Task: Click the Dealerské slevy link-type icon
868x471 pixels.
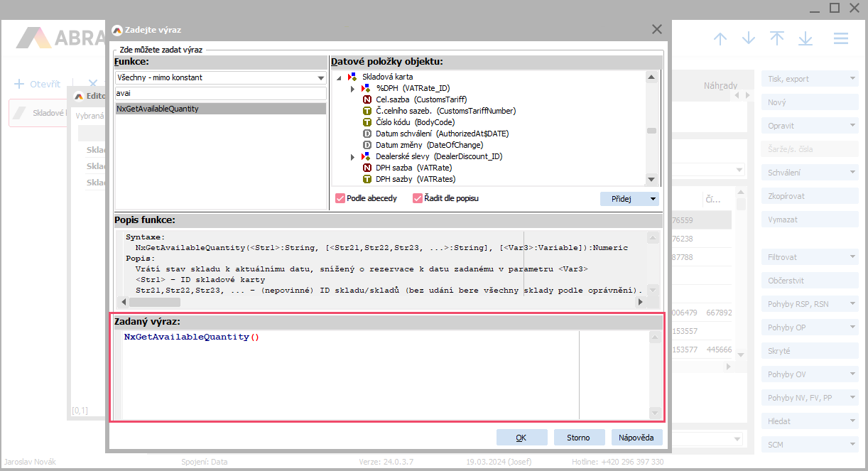Action: click(x=367, y=156)
